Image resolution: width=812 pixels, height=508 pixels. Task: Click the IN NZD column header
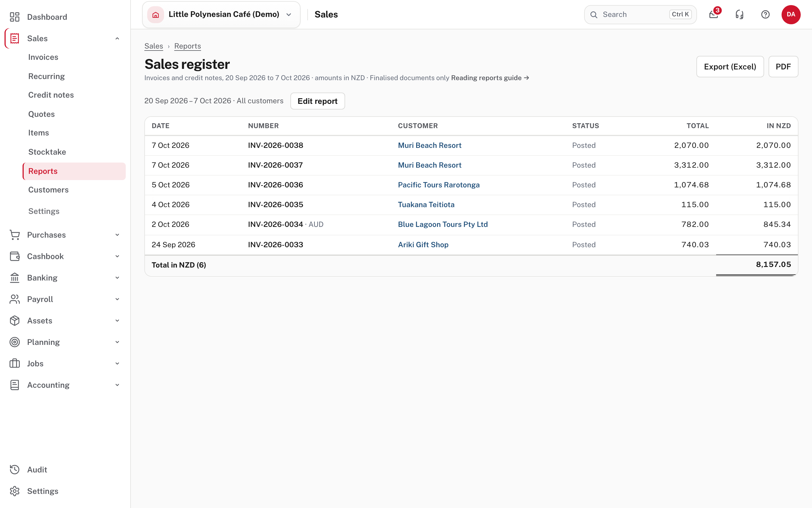click(778, 126)
